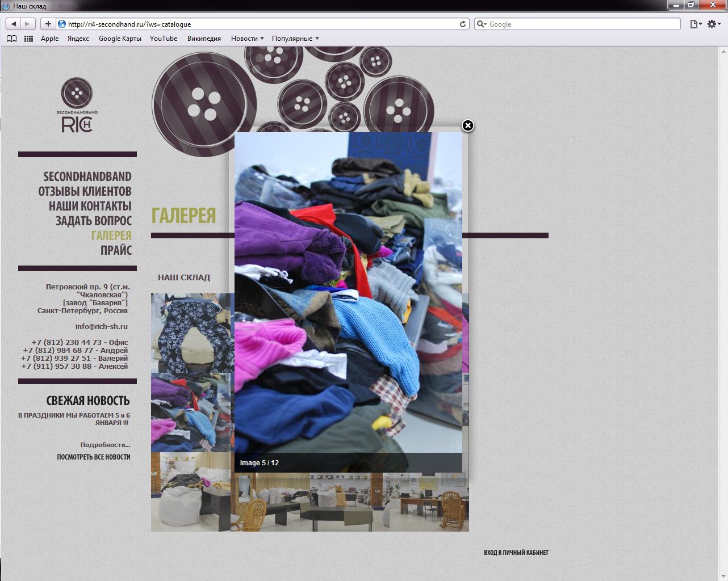The image size is (728, 581).
Task: Open the Google Карты bookmark
Action: coord(120,39)
